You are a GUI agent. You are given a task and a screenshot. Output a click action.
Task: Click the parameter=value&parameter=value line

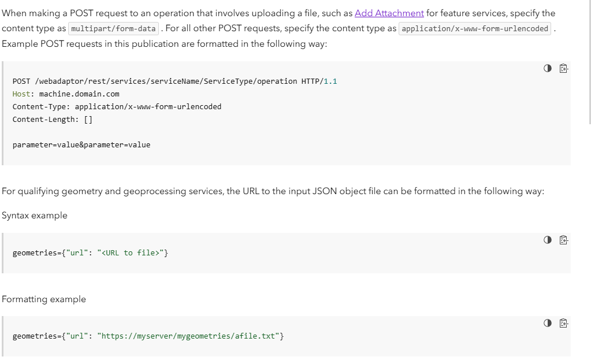pyautogui.click(x=81, y=144)
